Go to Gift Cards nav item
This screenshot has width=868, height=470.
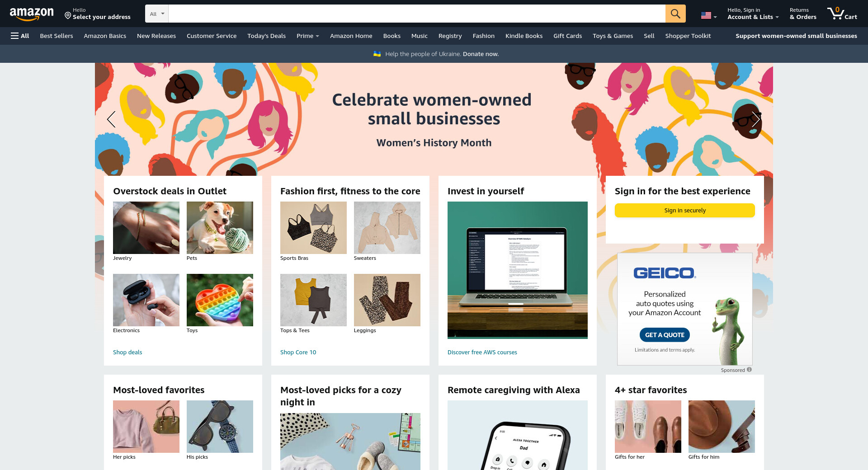[x=567, y=36]
